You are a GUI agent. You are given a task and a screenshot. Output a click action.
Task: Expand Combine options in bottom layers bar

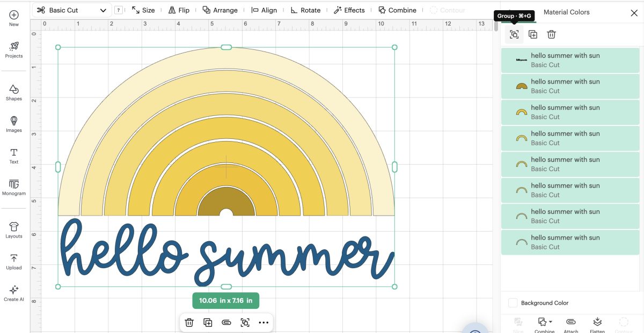click(544, 325)
